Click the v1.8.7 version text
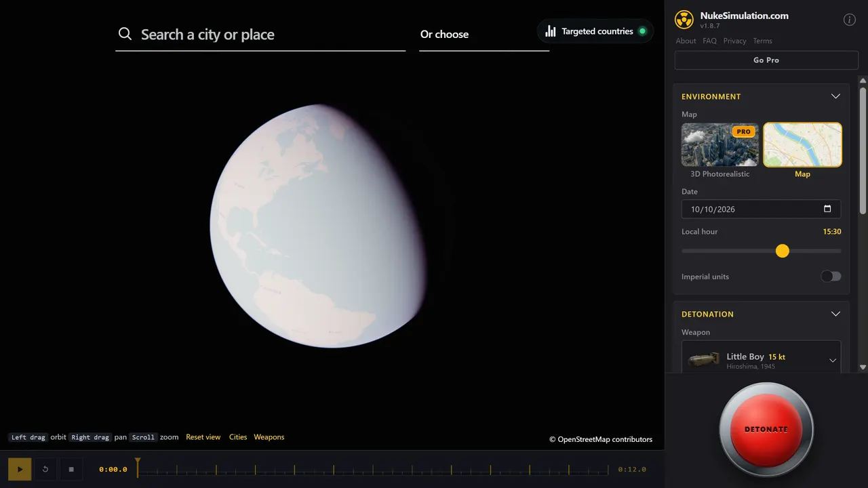 point(710,26)
